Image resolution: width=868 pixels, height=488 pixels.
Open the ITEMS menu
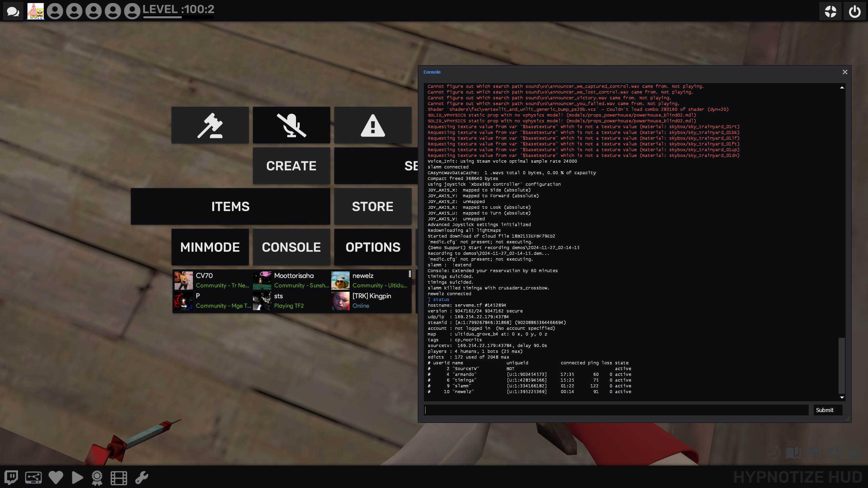pos(230,206)
